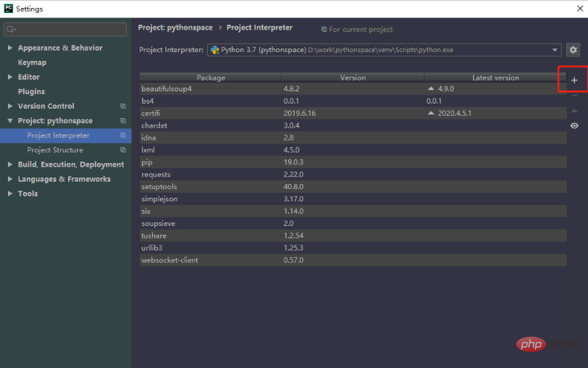Sort packages by the Version column header
The image size is (588, 368).
(353, 78)
